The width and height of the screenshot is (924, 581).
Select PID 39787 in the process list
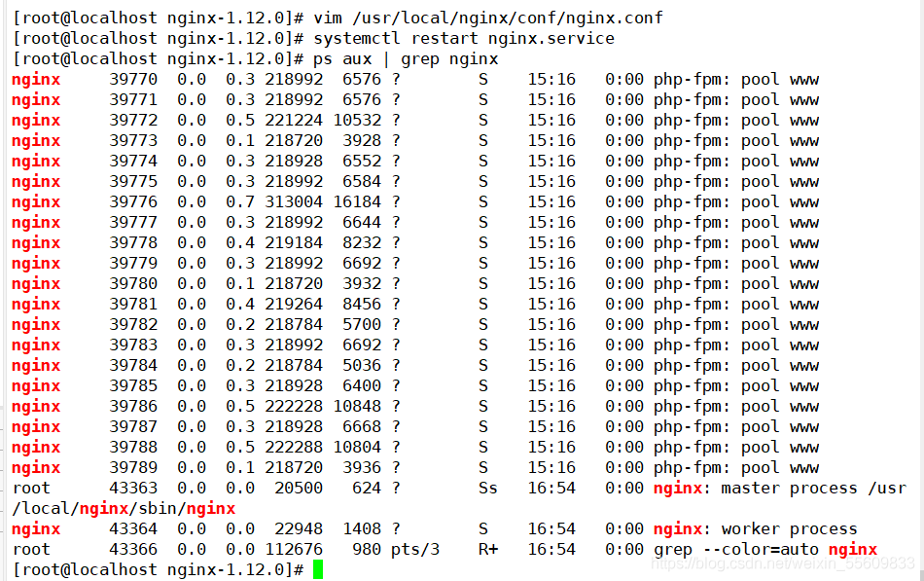tap(133, 427)
